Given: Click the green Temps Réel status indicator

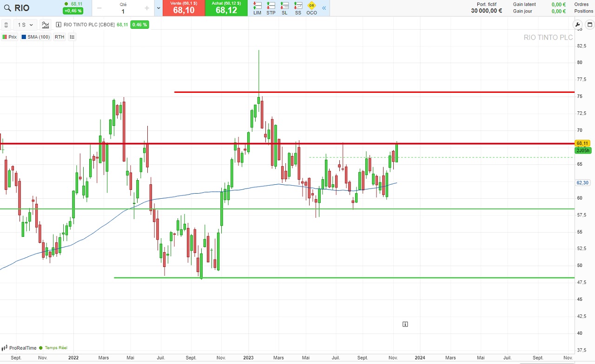Looking at the screenshot, I should pos(54,348).
